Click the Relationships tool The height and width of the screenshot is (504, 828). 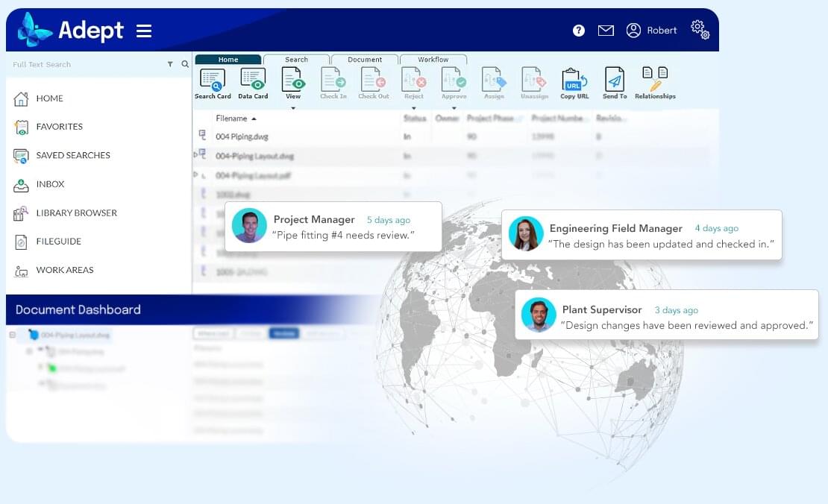[656, 84]
